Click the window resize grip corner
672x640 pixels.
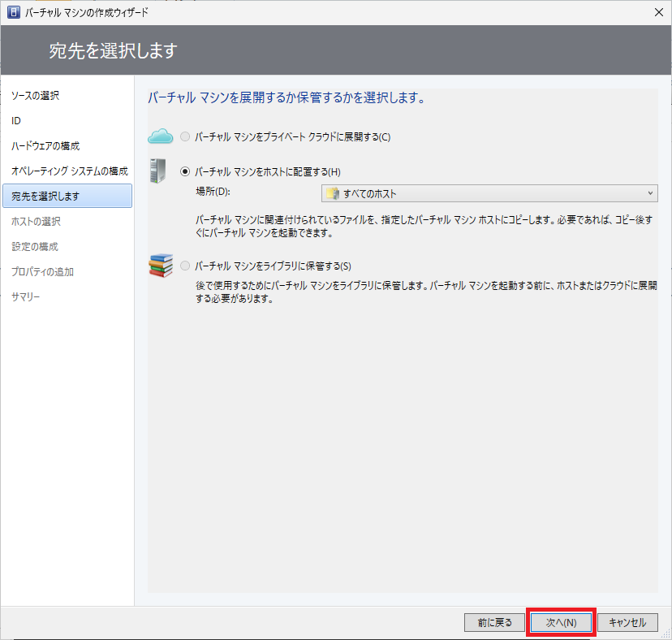(x=666, y=634)
